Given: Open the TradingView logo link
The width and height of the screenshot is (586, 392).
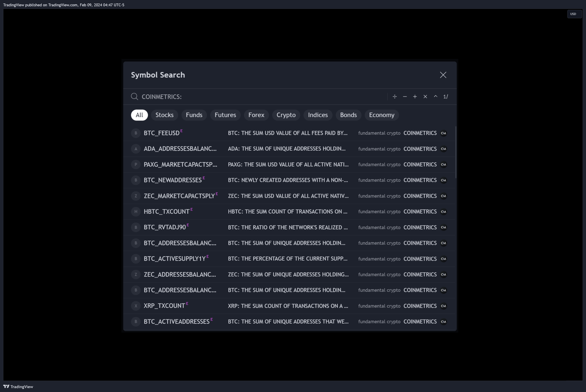Looking at the screenshot, I should tap(18, 387).
